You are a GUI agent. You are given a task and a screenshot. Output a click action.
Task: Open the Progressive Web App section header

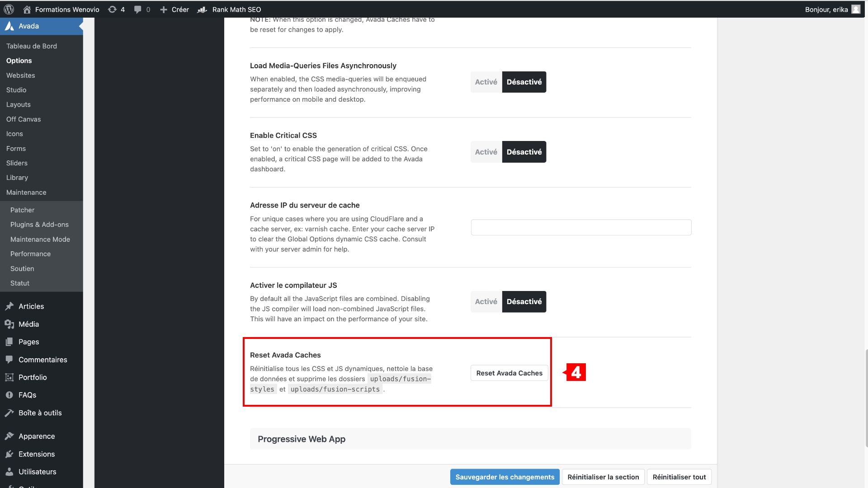click(x=470, y=439)
